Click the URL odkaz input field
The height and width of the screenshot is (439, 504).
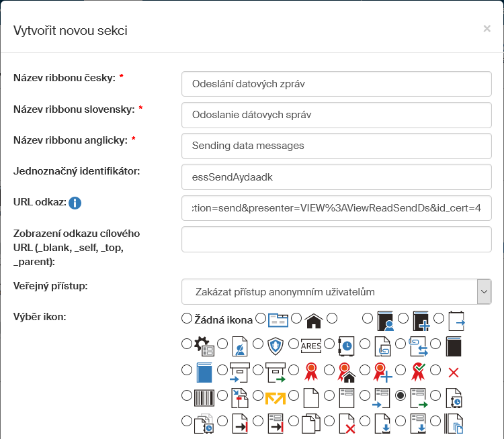click(336, 207)
